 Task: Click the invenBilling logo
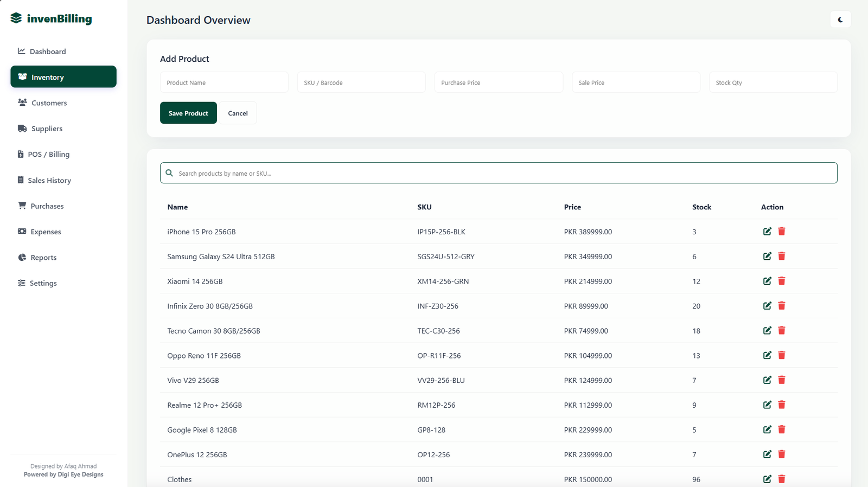coord(52,18)
